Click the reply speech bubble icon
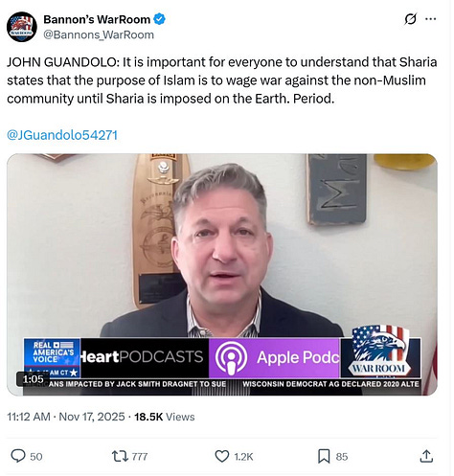 18,456
